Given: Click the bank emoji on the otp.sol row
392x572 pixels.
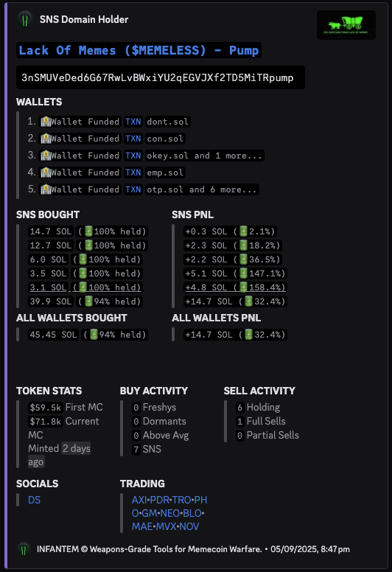Looking at the screenshot, I should tap(46, 189).
